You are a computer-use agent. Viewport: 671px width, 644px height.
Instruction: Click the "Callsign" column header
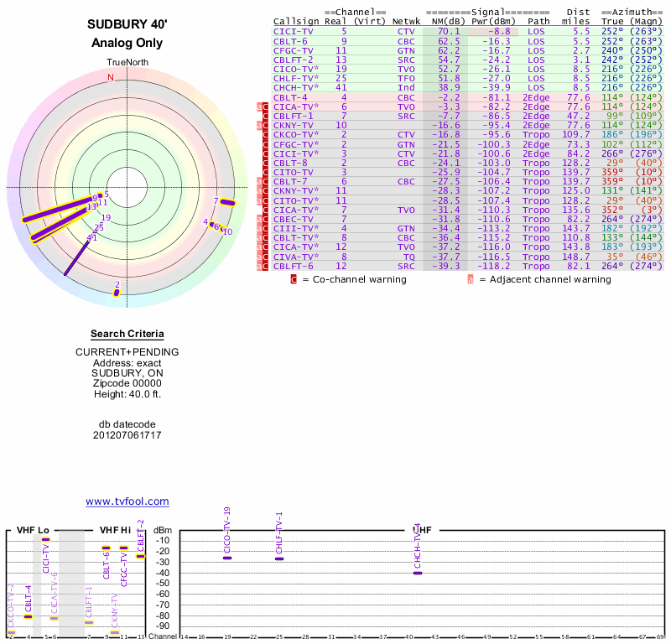coord(296,22)
